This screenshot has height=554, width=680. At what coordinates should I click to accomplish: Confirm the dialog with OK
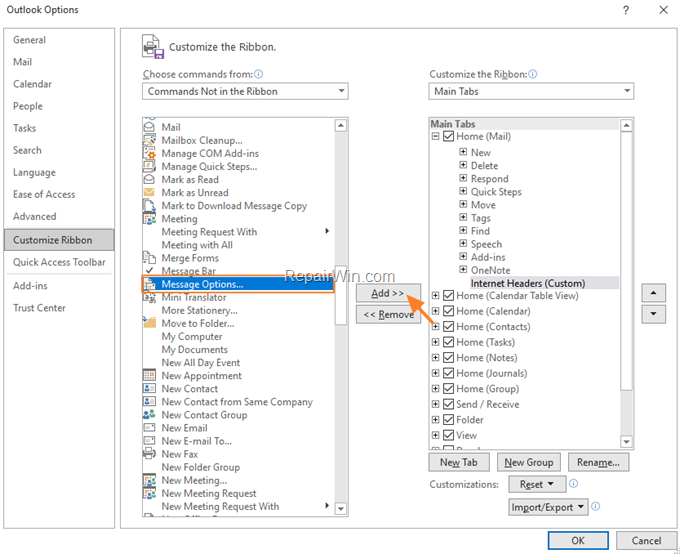pyautogui.click(x=578, y=541)
